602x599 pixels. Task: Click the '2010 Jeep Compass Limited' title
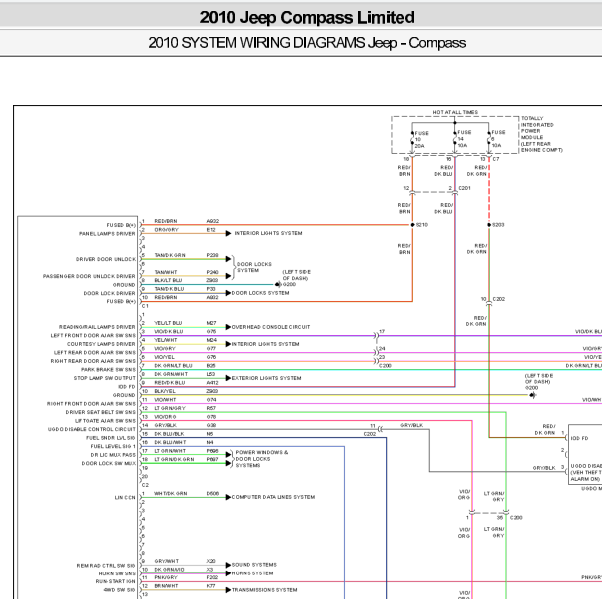click(x=307, y=18)
